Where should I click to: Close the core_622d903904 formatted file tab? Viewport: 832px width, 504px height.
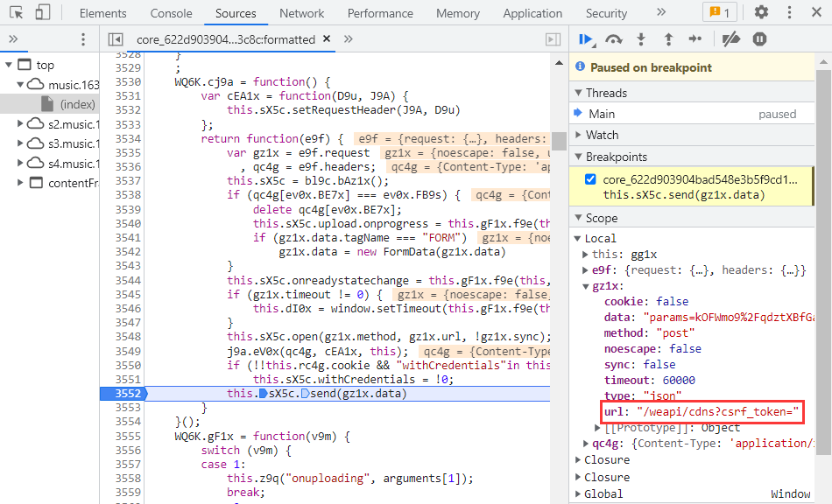click(326, 39)
